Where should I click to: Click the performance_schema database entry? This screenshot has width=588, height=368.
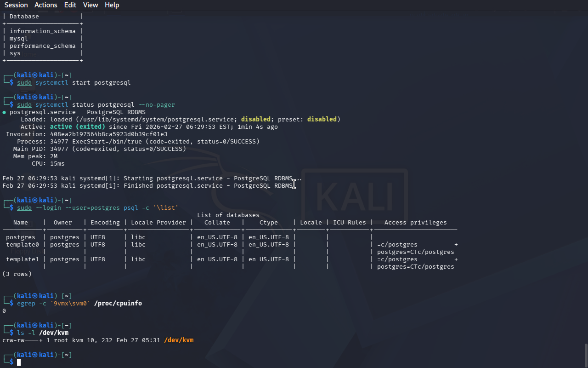click(42, 46)
